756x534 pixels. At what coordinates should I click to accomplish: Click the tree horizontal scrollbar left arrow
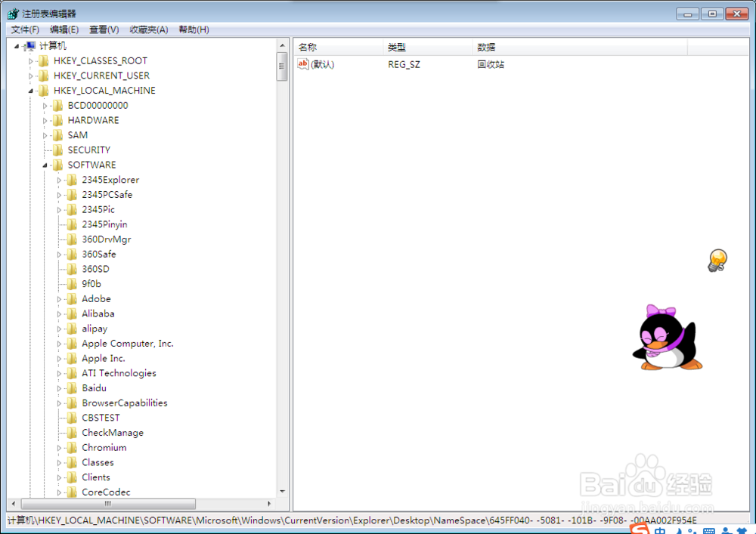[x=14, y=504]
